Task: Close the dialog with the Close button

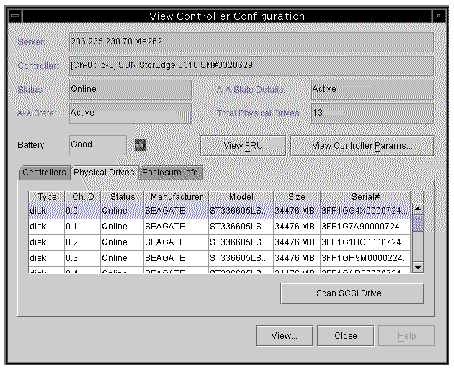Action: [346, 336]
